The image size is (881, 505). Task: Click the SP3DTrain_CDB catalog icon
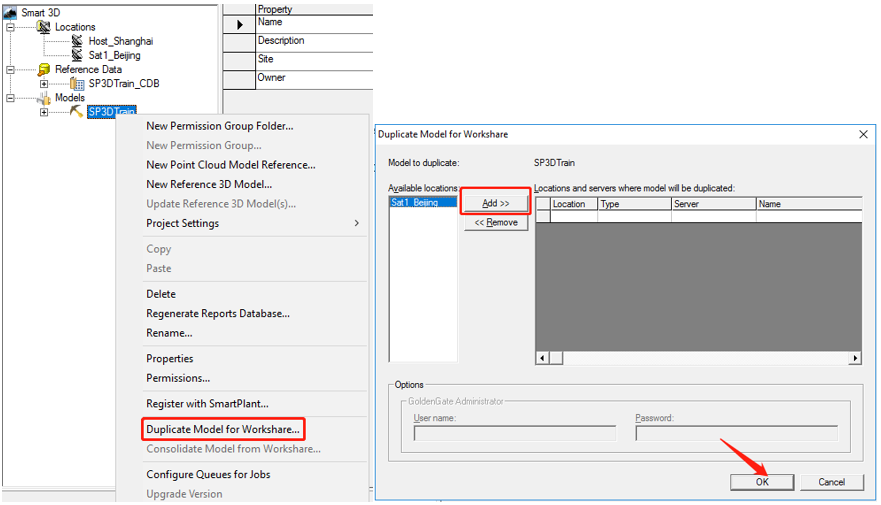point(77,84)
